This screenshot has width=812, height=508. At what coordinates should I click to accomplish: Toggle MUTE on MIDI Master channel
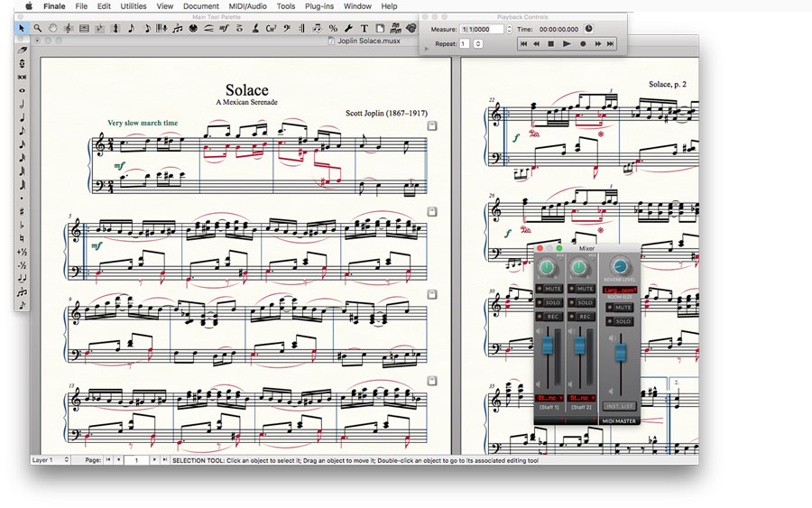(620, 308)
